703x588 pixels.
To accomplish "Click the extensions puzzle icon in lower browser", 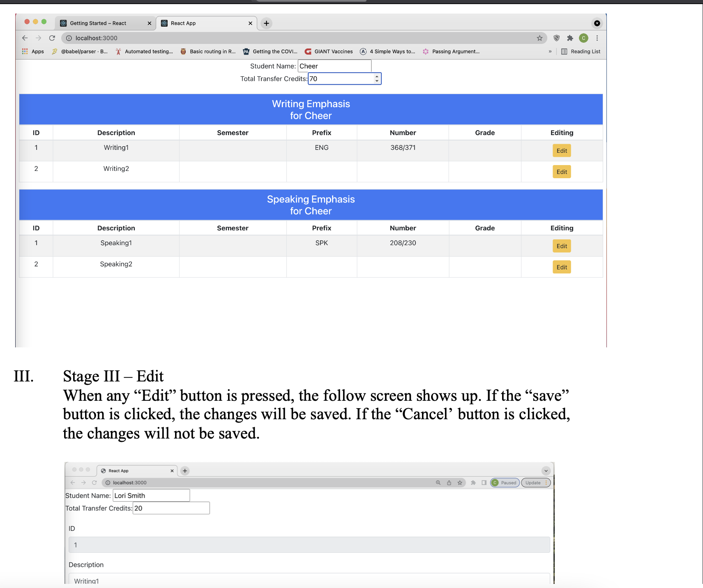I will click(473, 483).
